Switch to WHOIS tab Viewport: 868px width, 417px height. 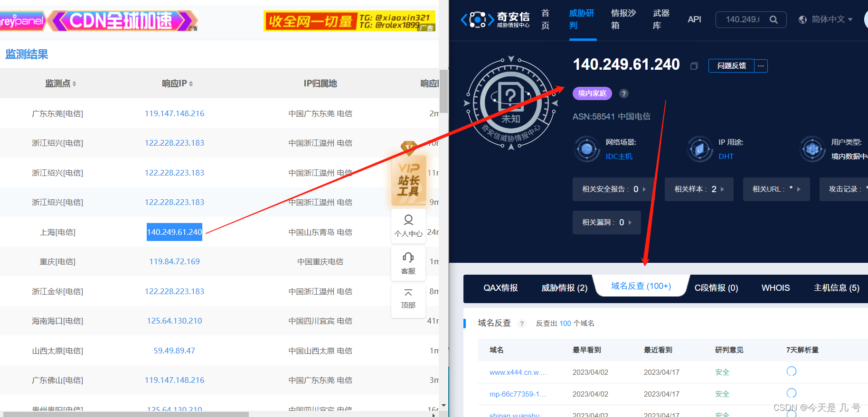tap(776, 288)
